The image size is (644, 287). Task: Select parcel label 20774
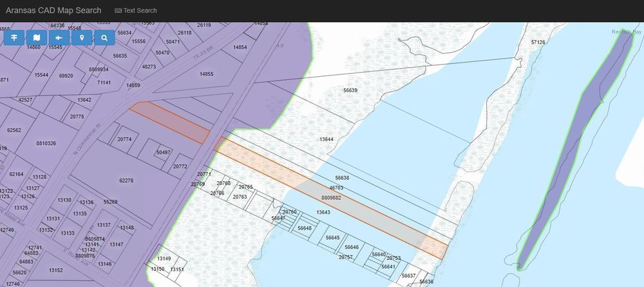(124, 139)
